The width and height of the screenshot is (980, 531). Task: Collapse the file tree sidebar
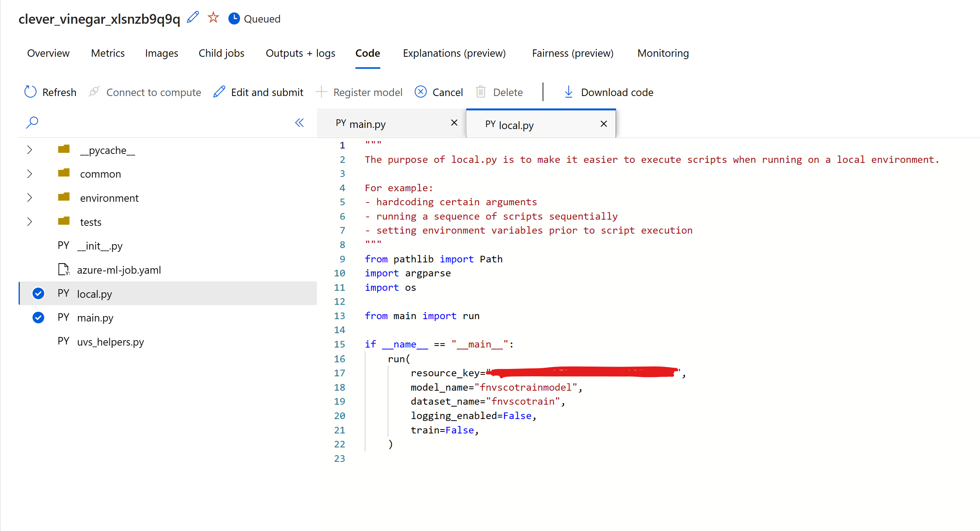click(299, 122)
